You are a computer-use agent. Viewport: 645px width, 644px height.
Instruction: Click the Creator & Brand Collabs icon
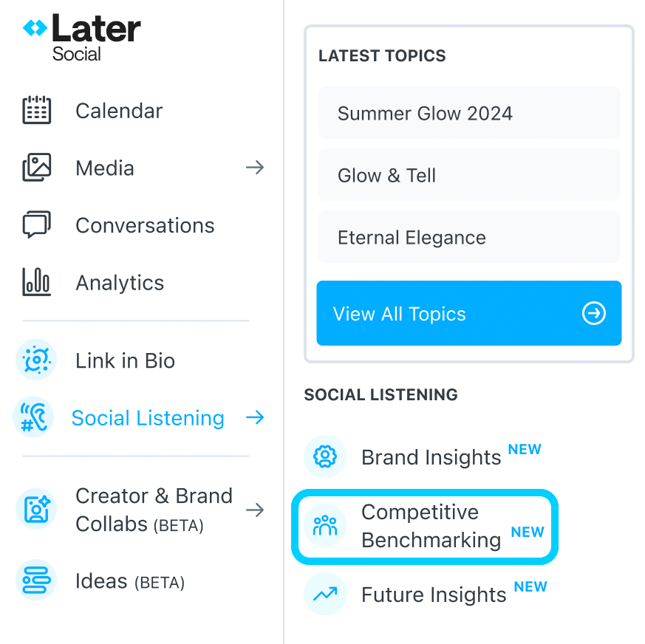click(x=36, y=509)
